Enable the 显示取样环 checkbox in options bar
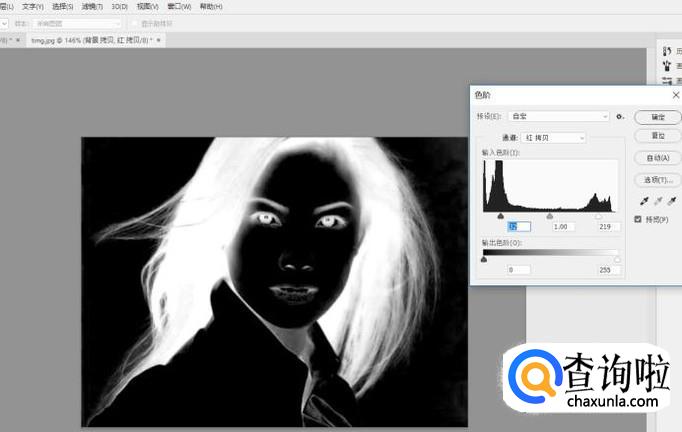 (135, 23)
